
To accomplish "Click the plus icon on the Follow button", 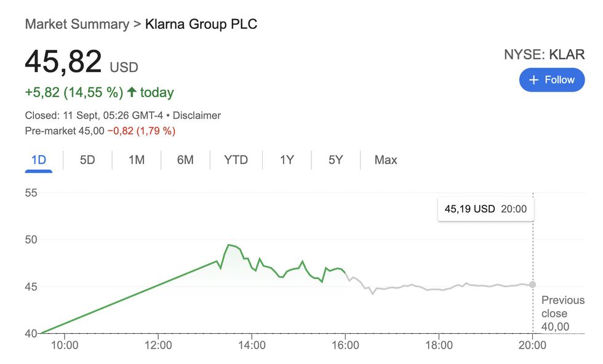I will (533, 79).
